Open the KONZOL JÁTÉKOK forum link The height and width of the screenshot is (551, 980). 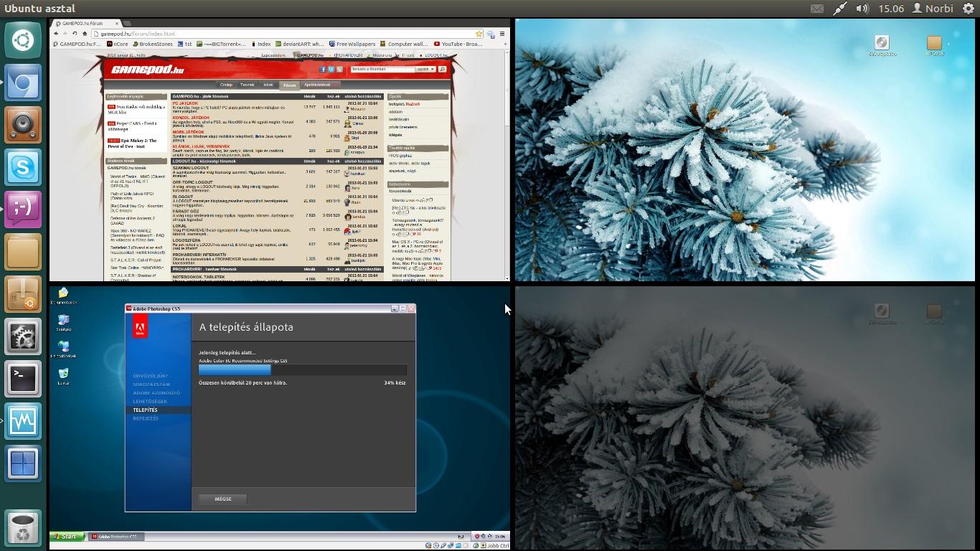(192, 118)
